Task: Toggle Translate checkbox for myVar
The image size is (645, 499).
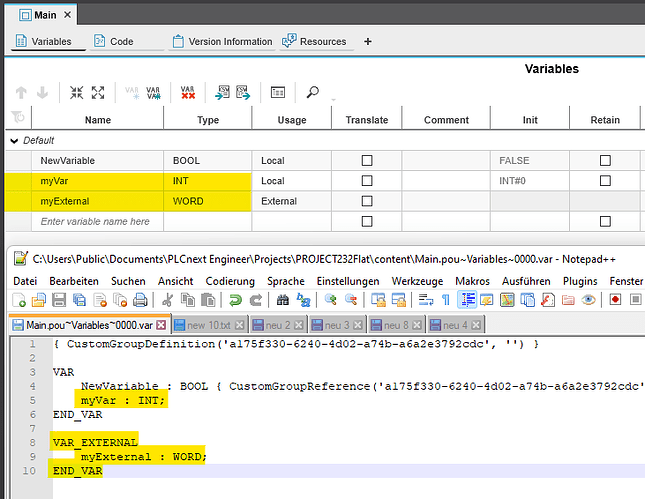Action: [x=367, y=181]
